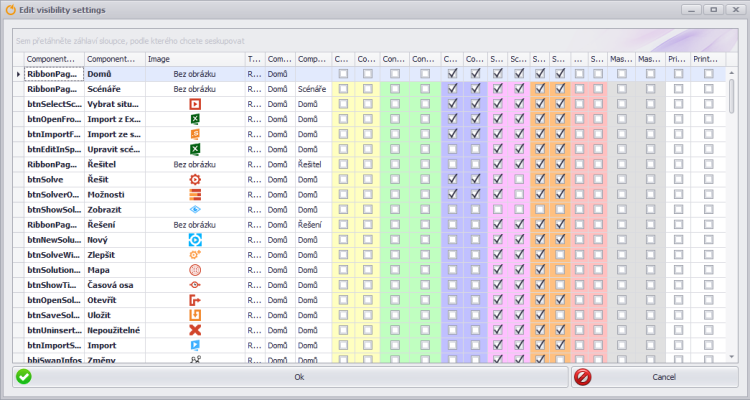The width and height of the screenshot is (750, 400).
Task: Click the Bez obrázku cell in Řešení row
Action: [x=195, y=225]
